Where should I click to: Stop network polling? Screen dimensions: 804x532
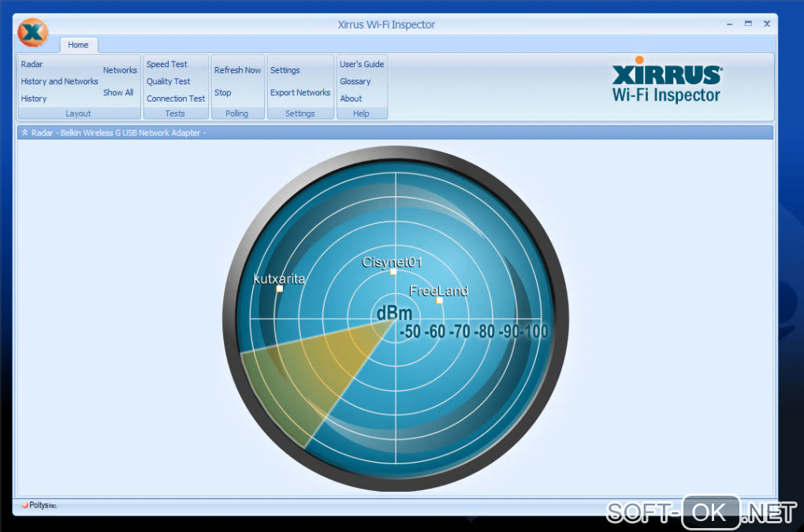click(x=222, y=93)
